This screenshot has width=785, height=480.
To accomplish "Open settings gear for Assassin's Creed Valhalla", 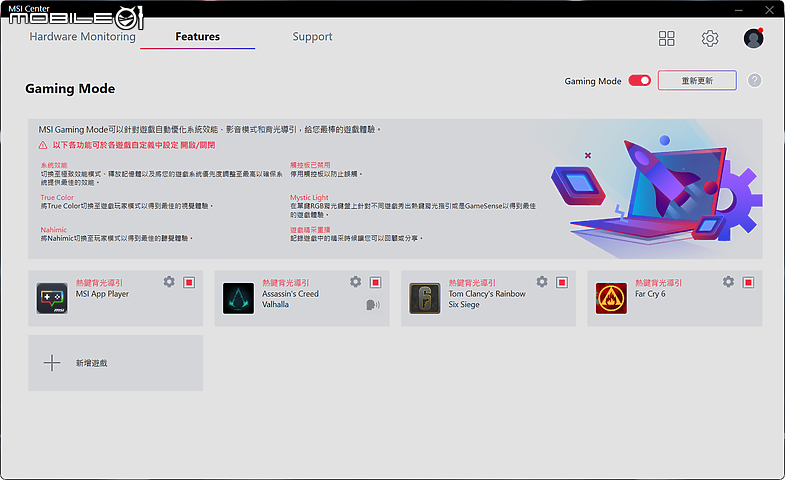I will point(355,282).
